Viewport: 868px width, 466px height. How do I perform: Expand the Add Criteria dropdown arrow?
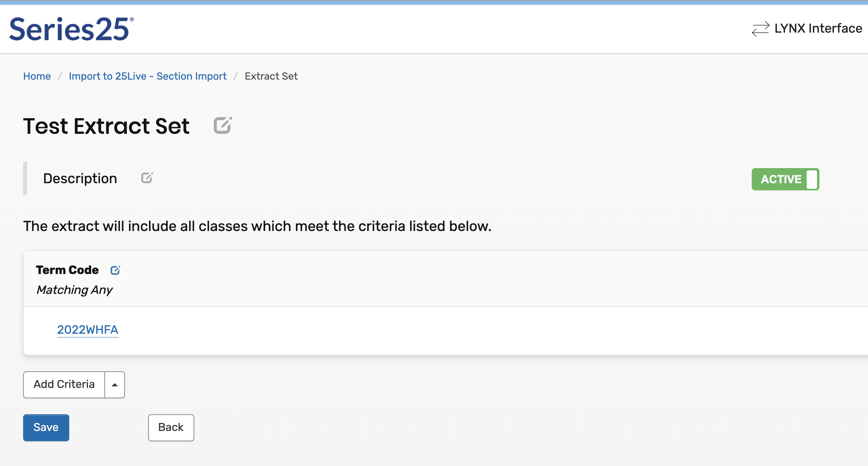pyautogui.click(x=115, y=385)
